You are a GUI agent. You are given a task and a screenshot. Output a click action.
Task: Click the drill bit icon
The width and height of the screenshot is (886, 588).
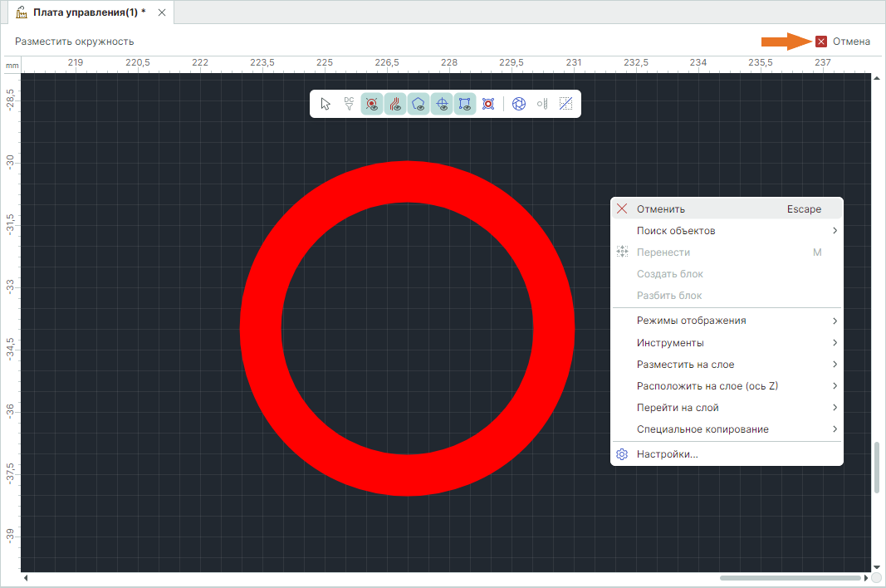pos(542,104)
